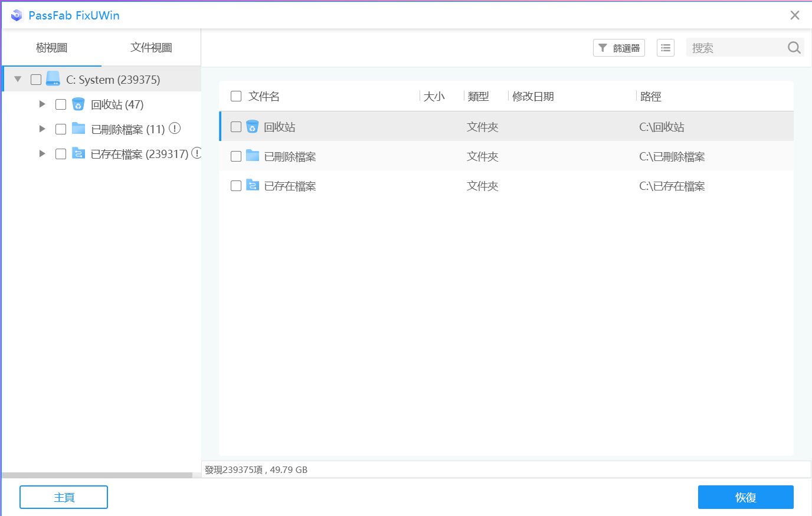Click inside the 搜索 search field
This screenshot has height=516, width=812.
[x=732, y=47]
